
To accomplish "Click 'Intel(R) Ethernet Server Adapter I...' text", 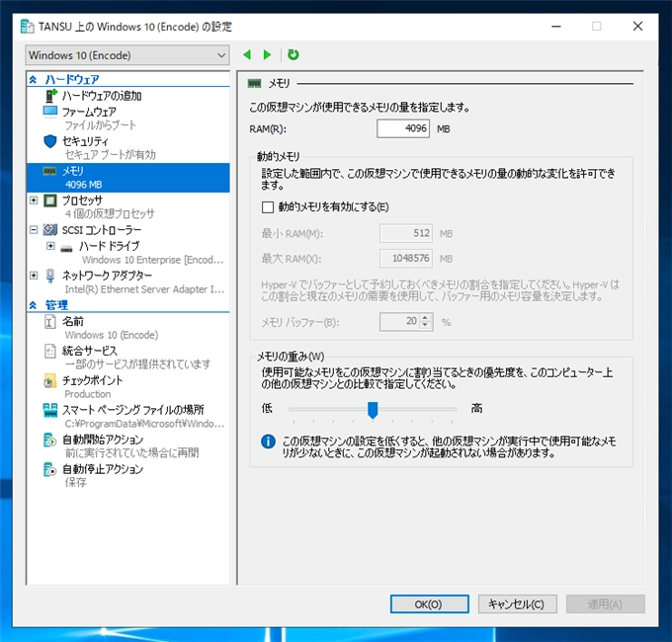I will coord(144,289).
